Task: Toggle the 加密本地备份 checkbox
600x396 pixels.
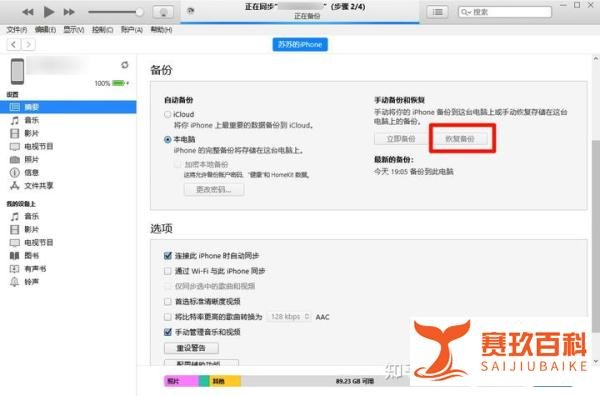Action: point(177,164)
